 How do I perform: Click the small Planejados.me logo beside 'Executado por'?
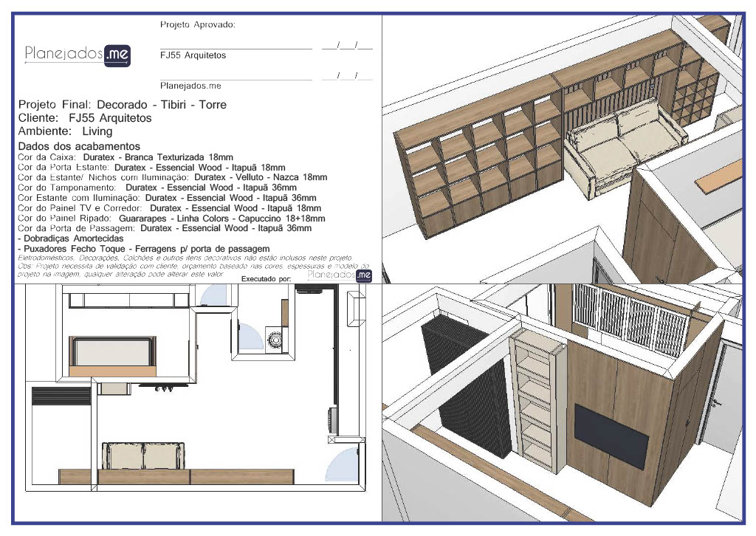[x=340, y=275]
